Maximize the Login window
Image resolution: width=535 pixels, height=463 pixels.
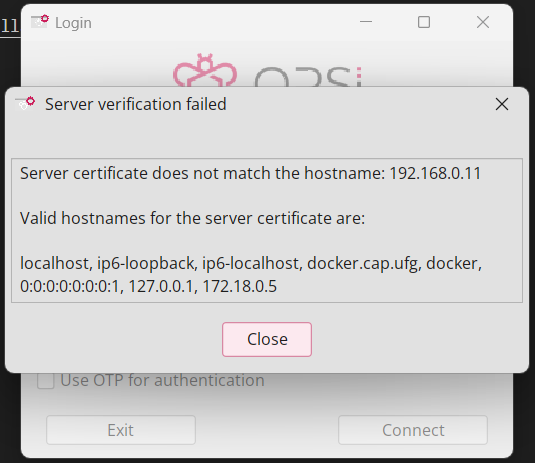[424, 22]
